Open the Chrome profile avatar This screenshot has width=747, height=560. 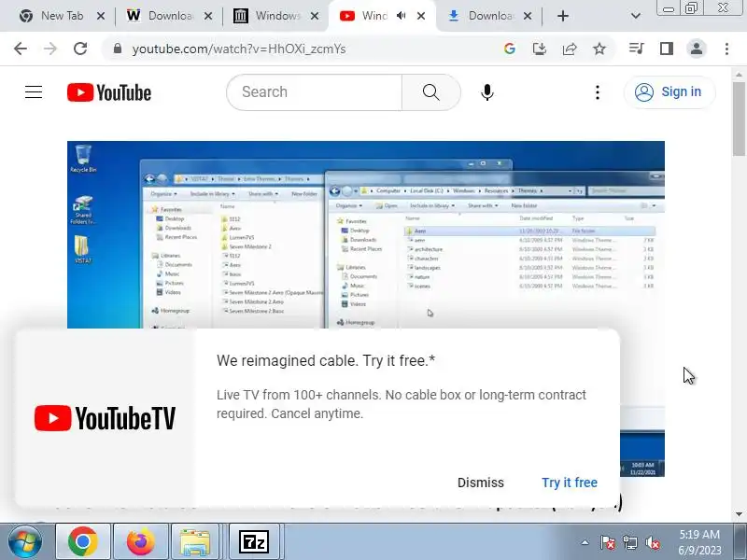point(697,49)
